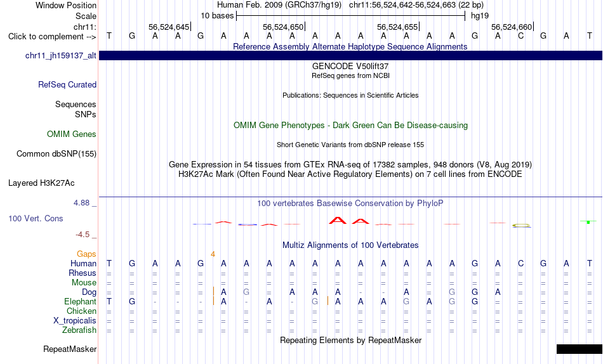The width and height of the screenshot is (603, 364).
Task: Select the Dog species label
Action: click(89, 292)
